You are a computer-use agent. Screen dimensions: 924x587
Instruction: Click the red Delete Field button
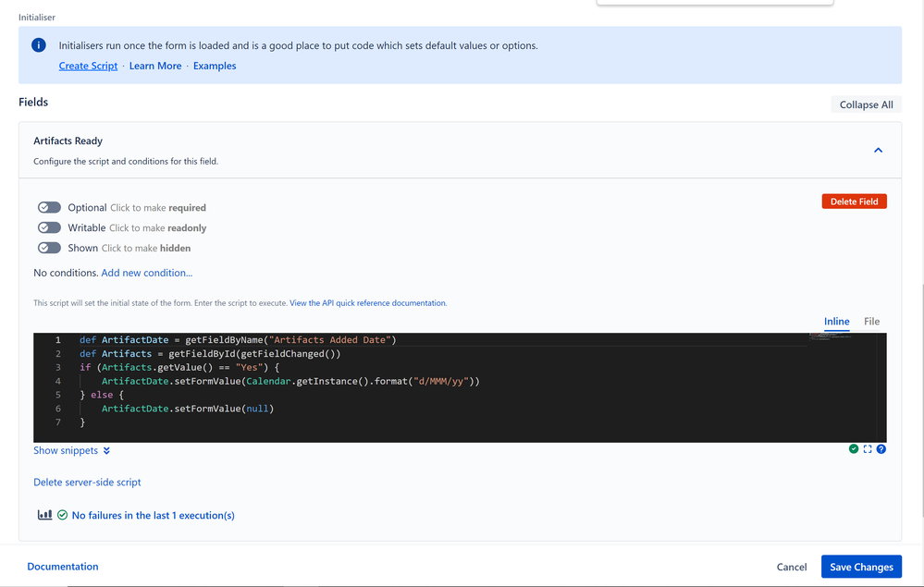click(855, 202)
